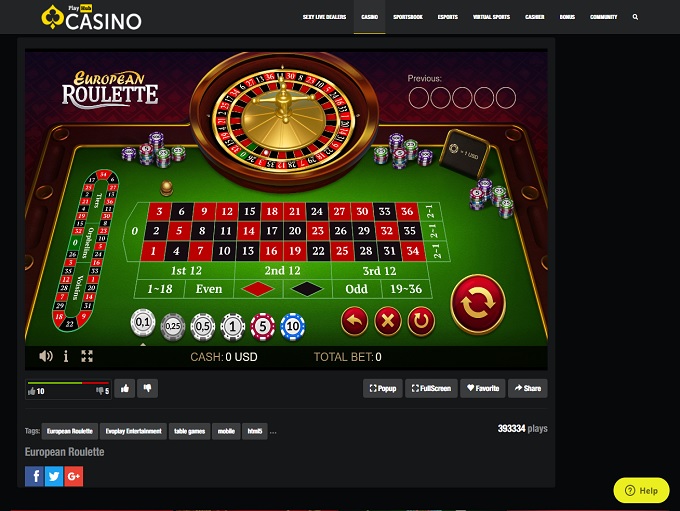The height and width of the screenshot is (511, 680).
Task: Click the Evoplay Entertainment tag
Action: point(134,431)
